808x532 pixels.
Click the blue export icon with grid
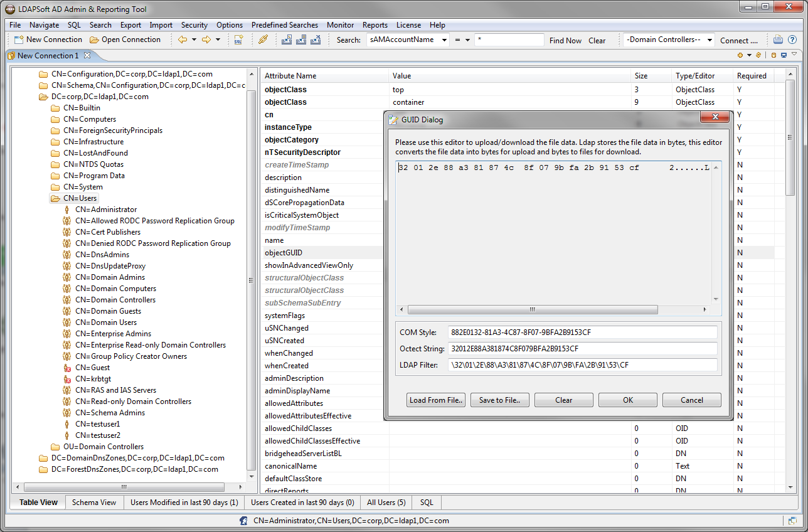click(301, 40)
